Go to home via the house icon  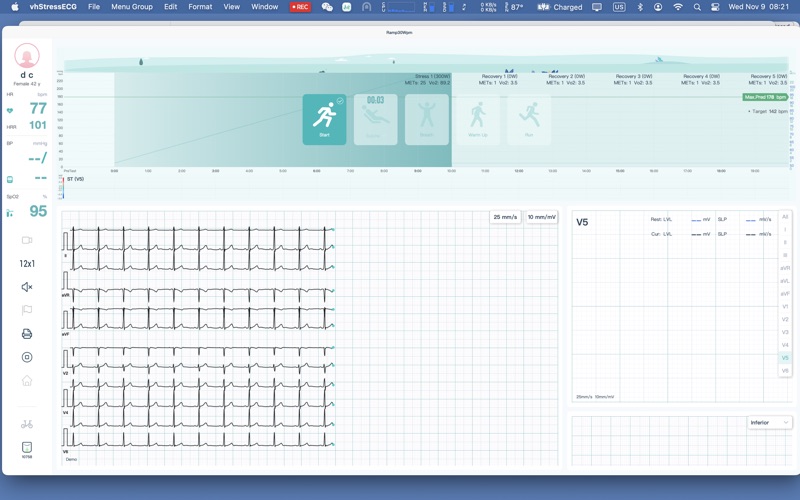(x=27, y=381)
